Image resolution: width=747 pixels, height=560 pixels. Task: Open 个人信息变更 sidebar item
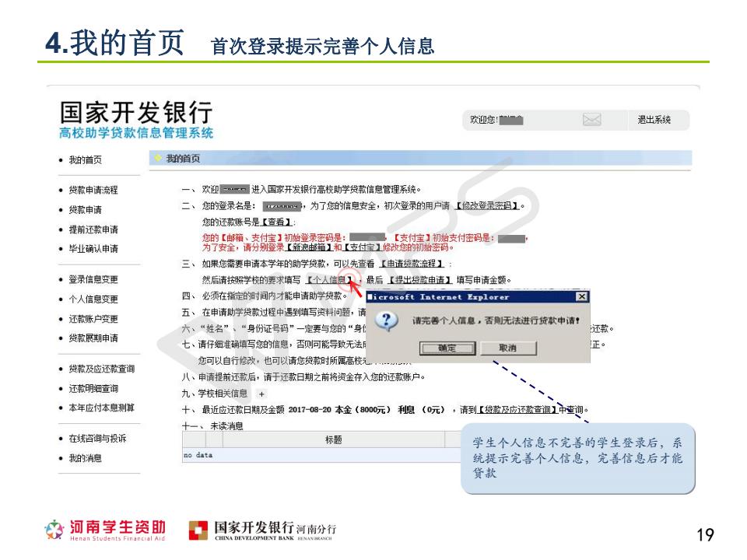[x=93, y=299]
